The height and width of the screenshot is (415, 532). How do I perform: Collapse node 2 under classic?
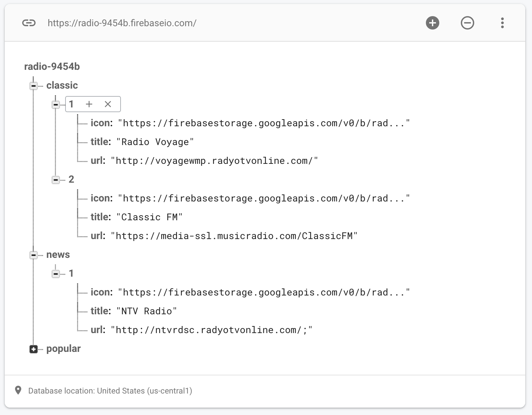tap(55, 180)
